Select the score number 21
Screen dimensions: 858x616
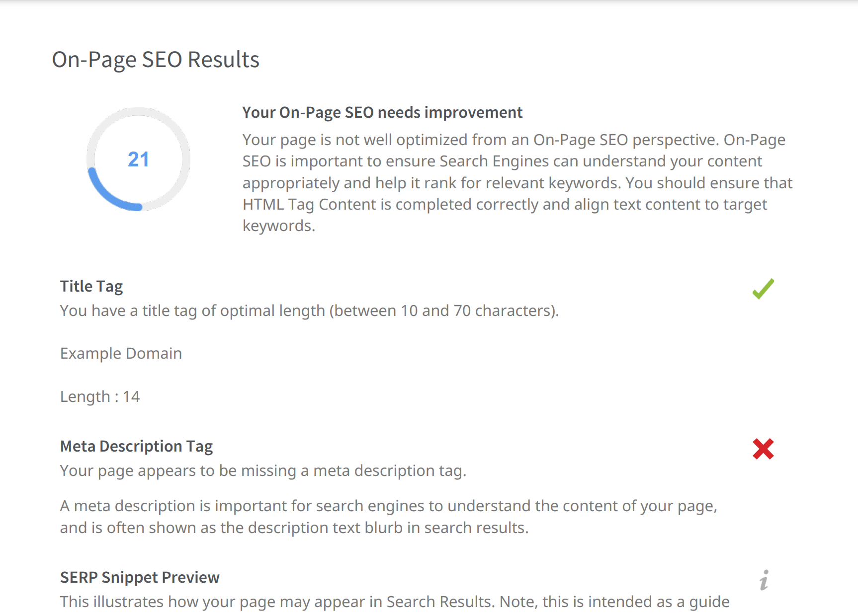tap(138, 159)
